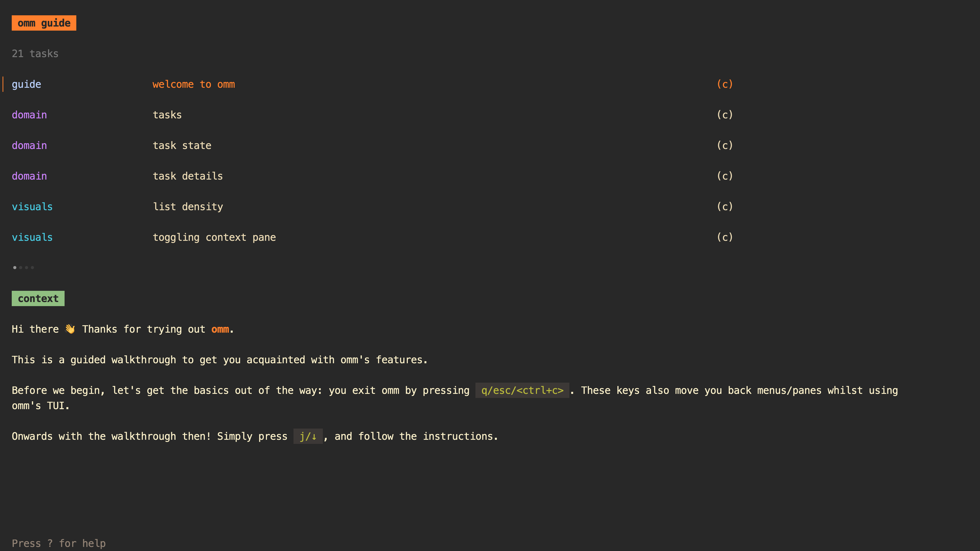Image resolution: width=980 pixels, height=551 pixels.
Task: Click the (c) indicator on 'task details' row
Action: click(x=725, y=176)
